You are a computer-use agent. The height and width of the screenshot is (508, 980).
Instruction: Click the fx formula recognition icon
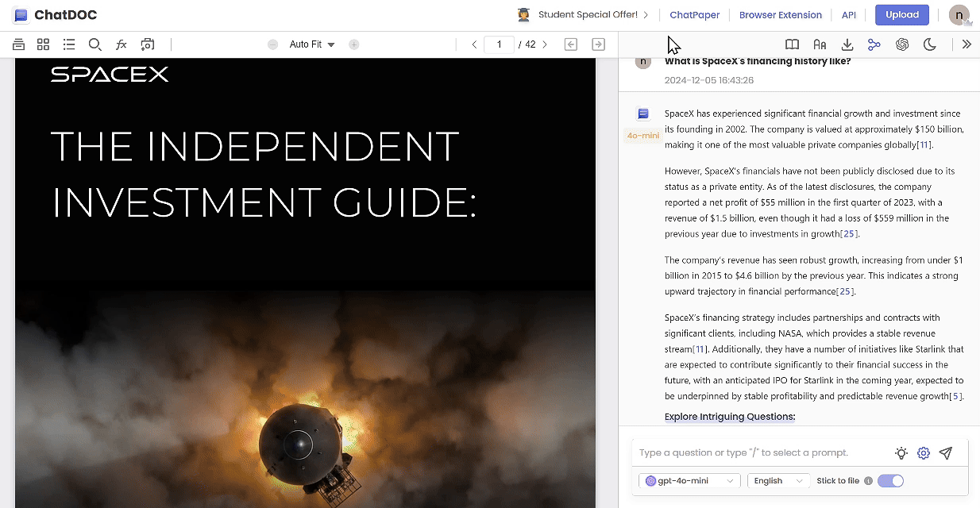122,44
